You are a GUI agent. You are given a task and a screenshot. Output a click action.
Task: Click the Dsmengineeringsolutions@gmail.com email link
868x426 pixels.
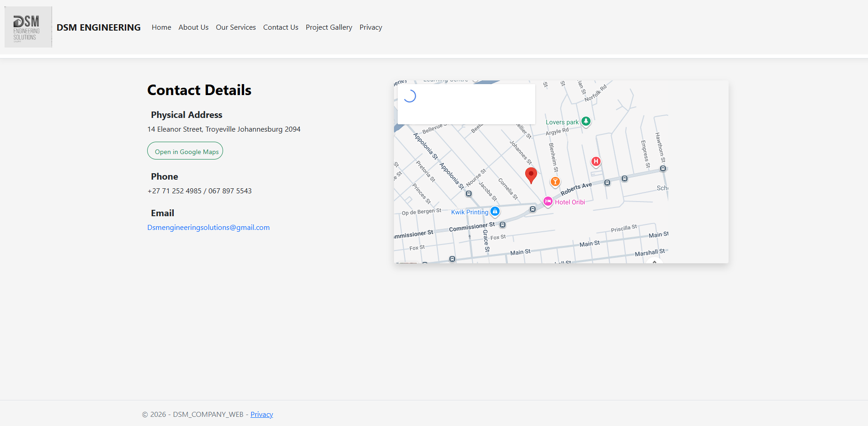pyautogui.click(x=208, y=228)
